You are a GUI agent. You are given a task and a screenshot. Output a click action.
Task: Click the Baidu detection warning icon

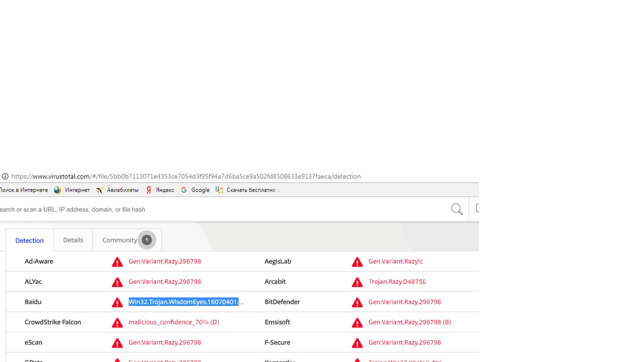(117, 302)
